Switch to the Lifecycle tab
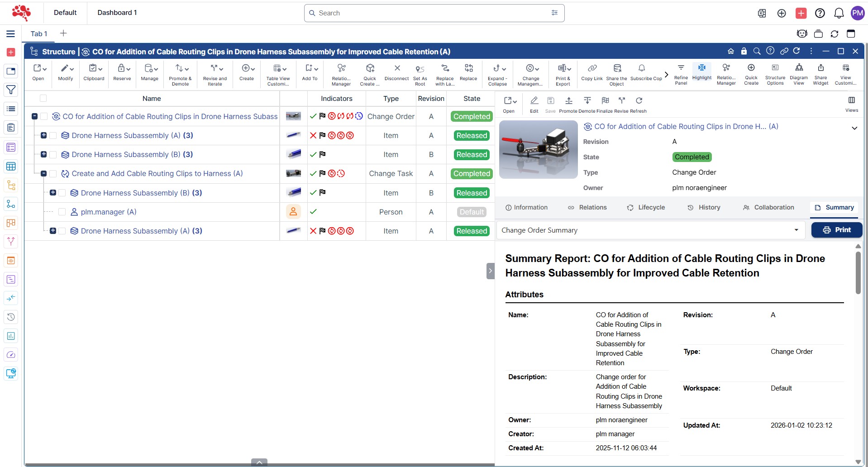This screenshot has height=467, width=868. [645, 207]
